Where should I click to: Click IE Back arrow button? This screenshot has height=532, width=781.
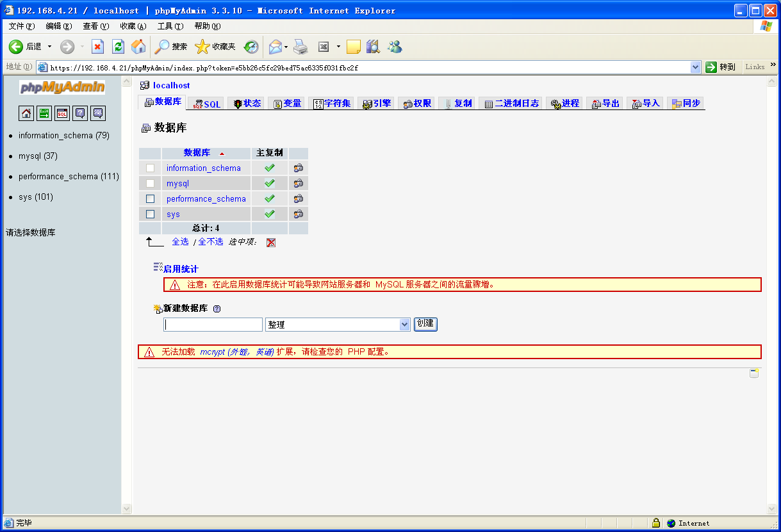16,47
